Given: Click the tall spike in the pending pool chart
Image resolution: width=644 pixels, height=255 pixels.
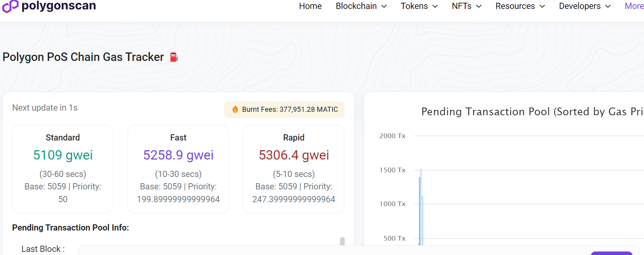Looking at the screenshot, I should [x=421, y=206].
